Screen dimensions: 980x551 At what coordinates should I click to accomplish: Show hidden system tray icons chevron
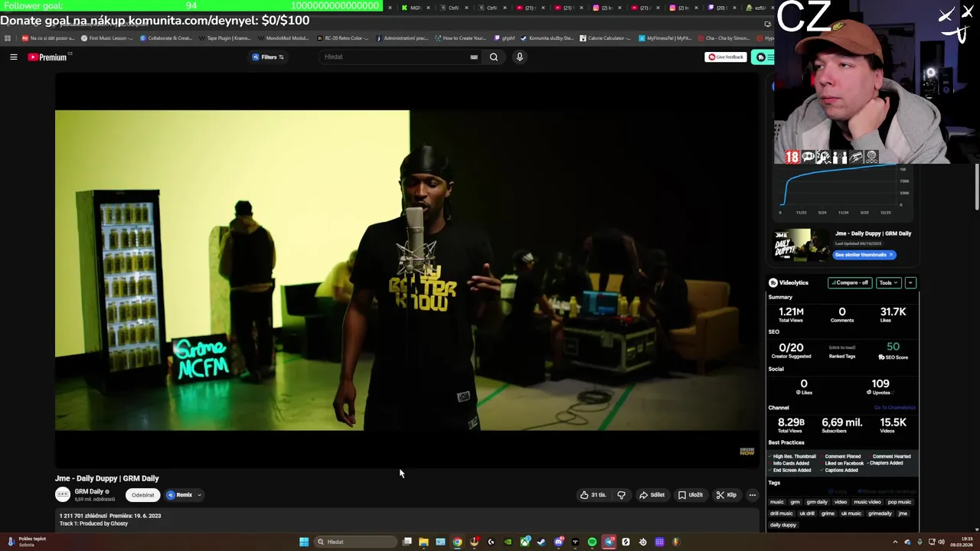click(x=895, y=542)
